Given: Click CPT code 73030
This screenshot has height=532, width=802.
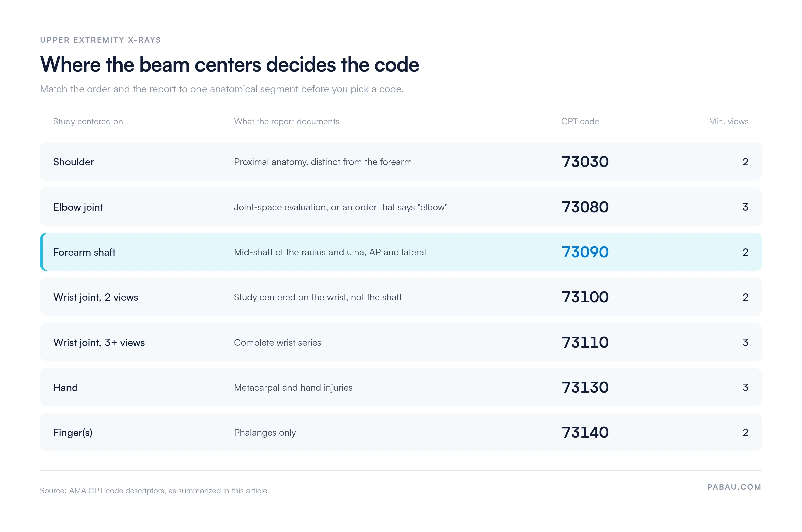Looking at the screenshot, I should click(x=585, y=162).
